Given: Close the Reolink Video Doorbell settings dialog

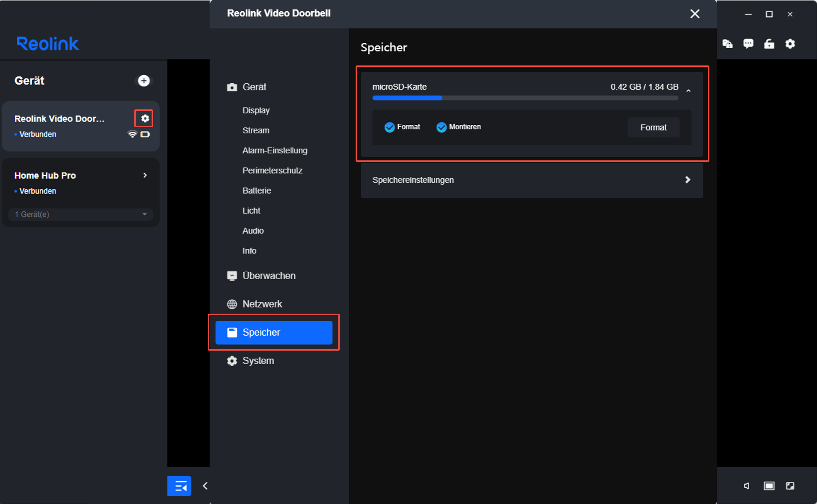Looking at the screenshot, I should click(x=695, y=14).
